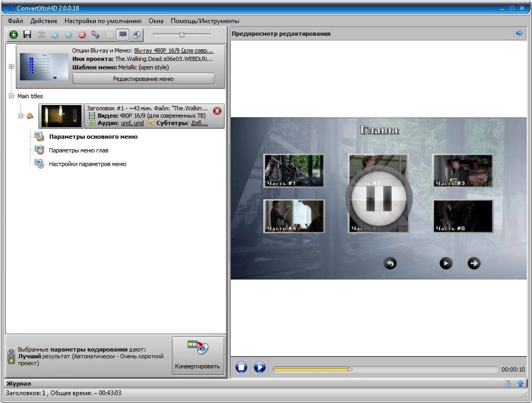This screenshot has height=403, width=532.
Task: Select Настройки параметров меню tree item
Action: (x=88, y=164)
